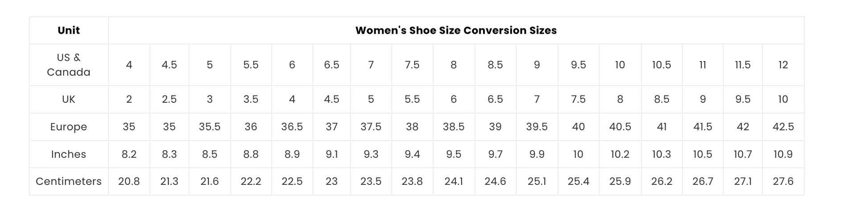Click the Unit header cell

tap(69, 30)
